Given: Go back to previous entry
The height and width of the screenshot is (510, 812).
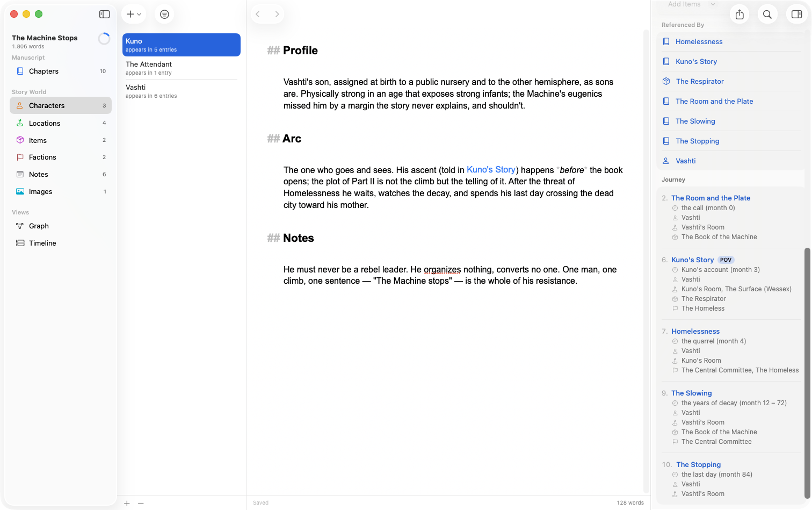Looking at the screenshot, I should pyautogui.click(x=258, y=15).
